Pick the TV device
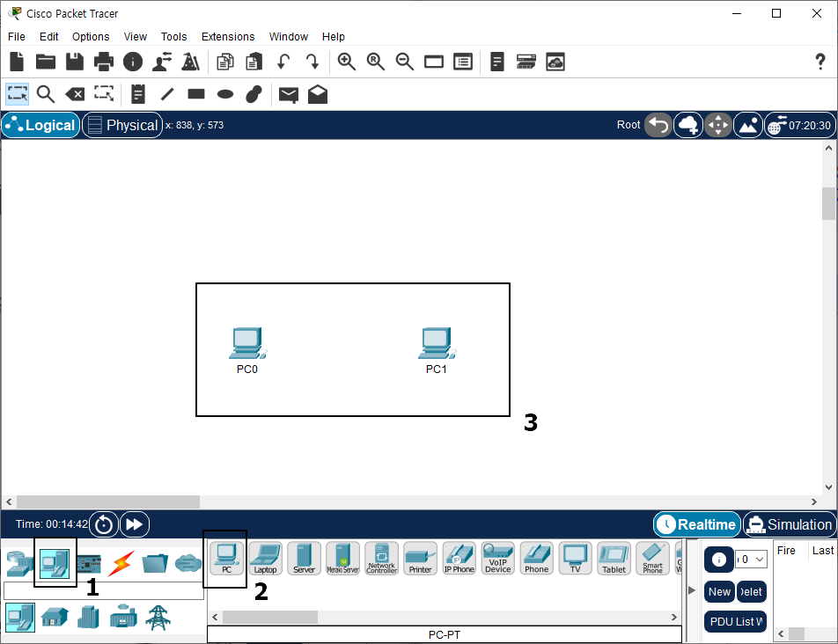 (575, 558)
